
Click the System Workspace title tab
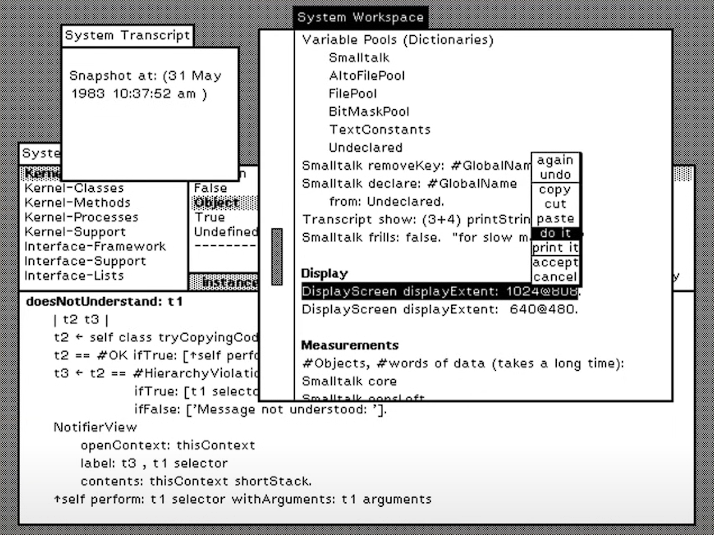tap(361, 18)
